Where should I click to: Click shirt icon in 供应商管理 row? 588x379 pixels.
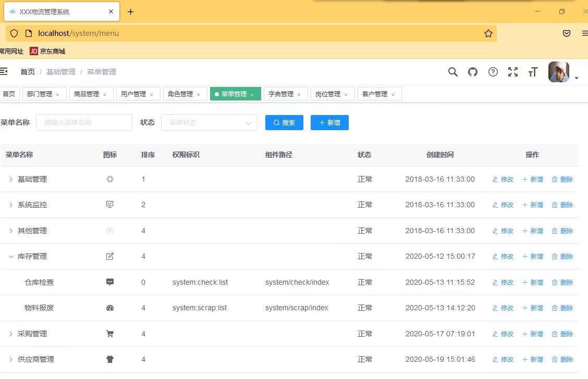[110, 359]
